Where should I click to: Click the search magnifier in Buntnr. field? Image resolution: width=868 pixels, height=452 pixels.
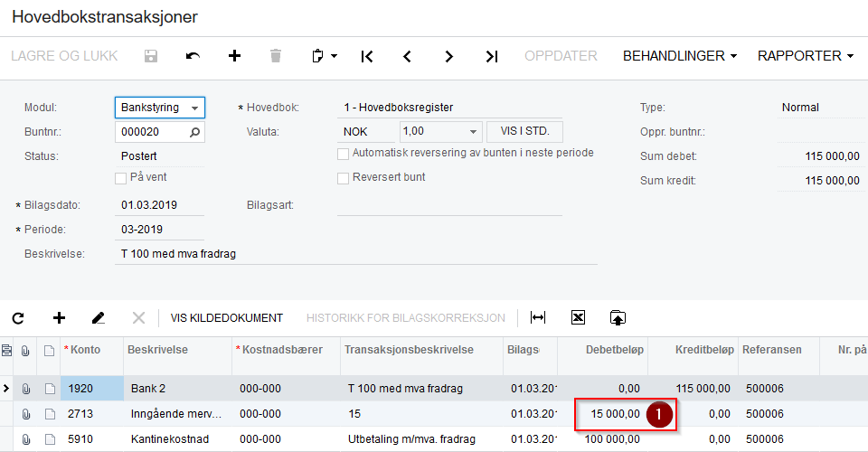[195, 132]
